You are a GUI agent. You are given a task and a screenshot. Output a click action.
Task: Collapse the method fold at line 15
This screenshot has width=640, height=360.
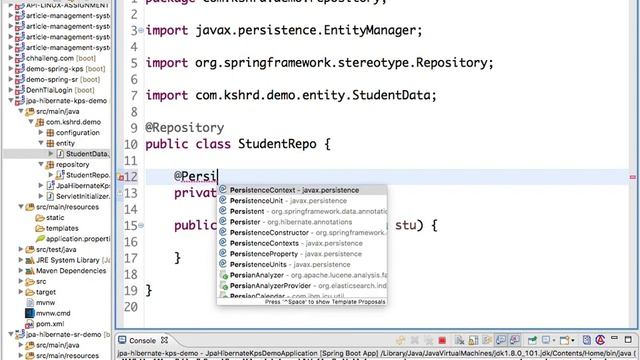click(x=141, y=225)
